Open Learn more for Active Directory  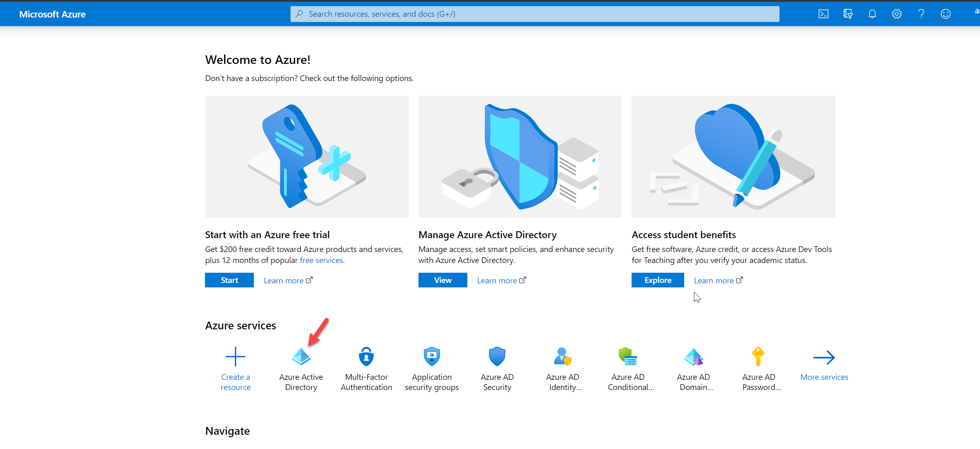[502, 280]
